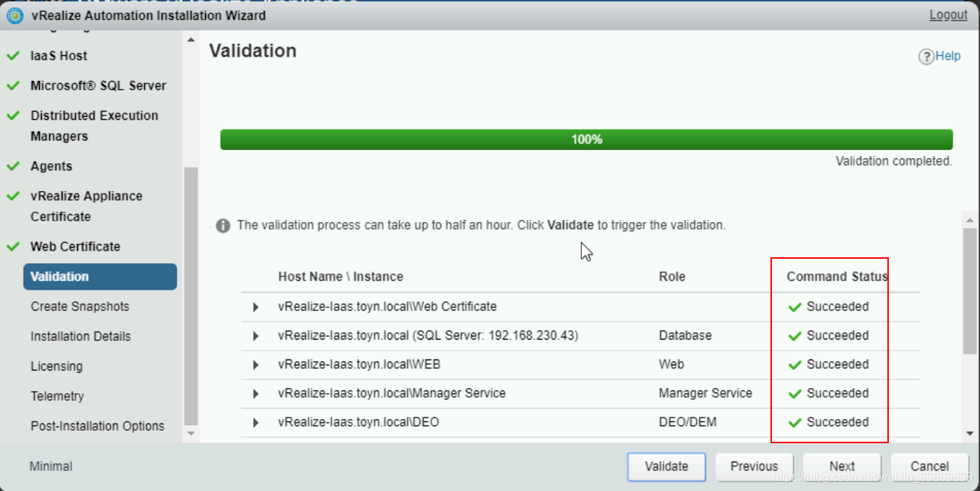Click the 'Validation completed.' status text

point(894,161)
